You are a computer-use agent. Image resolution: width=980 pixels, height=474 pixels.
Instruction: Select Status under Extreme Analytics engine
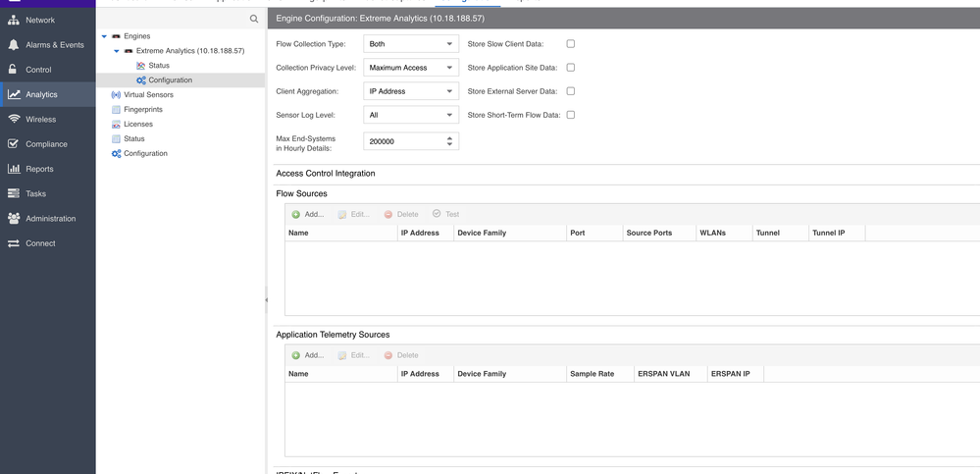coord(158,66)
